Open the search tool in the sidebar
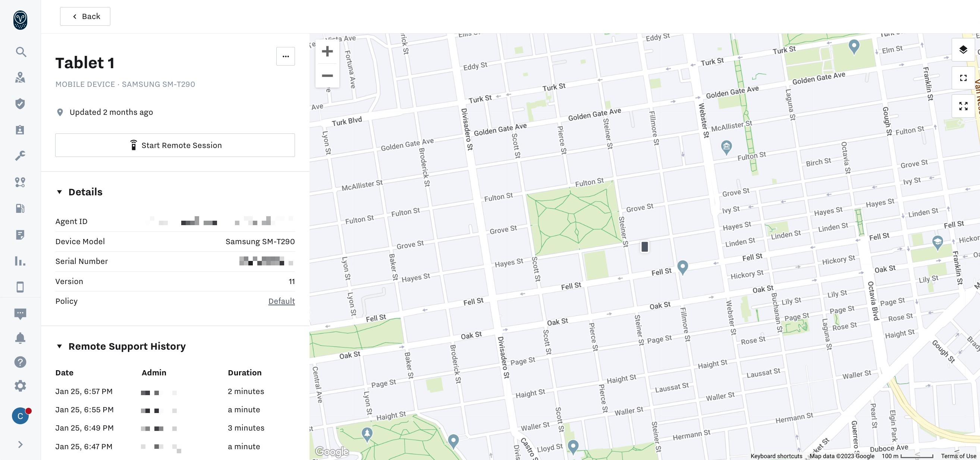This screenshot has height=460, width=980. point(20,52)
